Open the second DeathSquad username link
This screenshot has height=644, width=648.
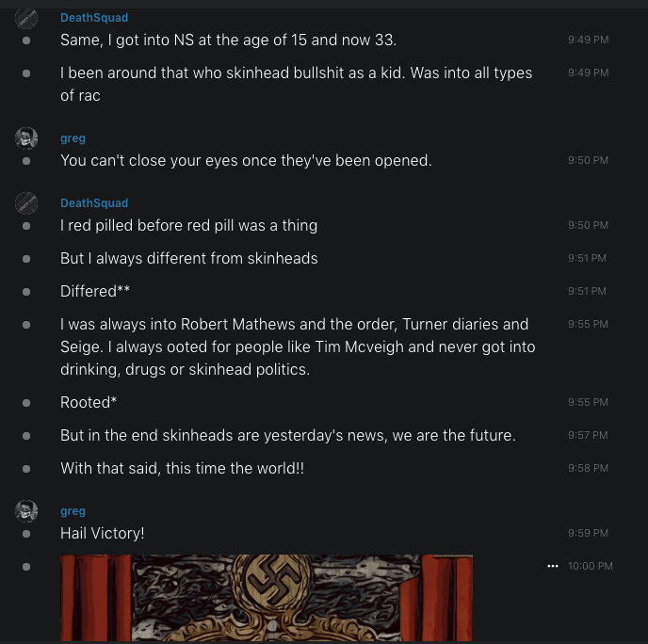click(x=94, y=203)
